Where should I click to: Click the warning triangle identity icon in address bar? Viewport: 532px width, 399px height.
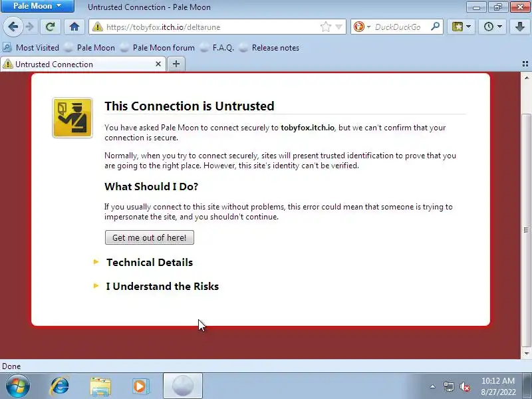[97, 27]
